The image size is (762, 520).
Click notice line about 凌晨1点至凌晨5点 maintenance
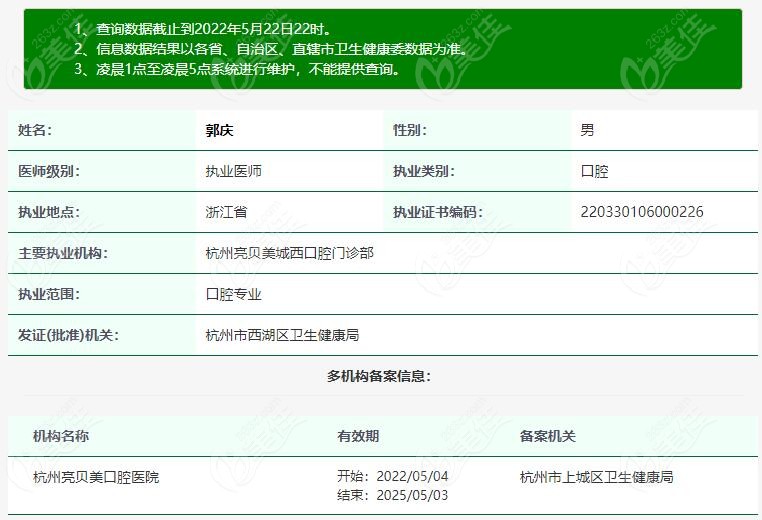click(238, 69)
